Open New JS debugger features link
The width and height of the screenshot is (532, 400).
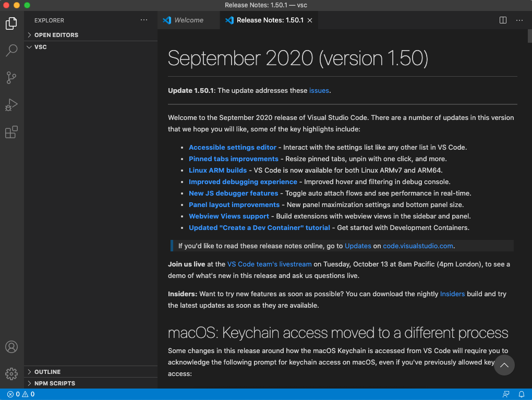tap(234, 193)
